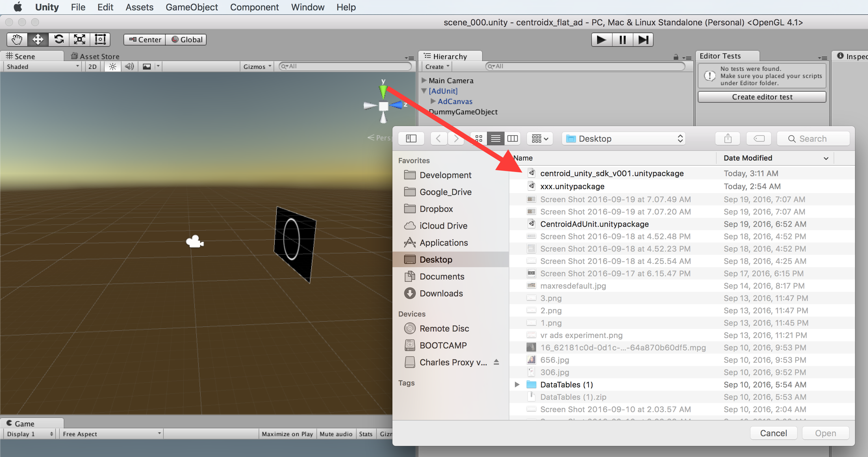
Task: Toggle scene lighting sun icon
Action: coord(112,66)
